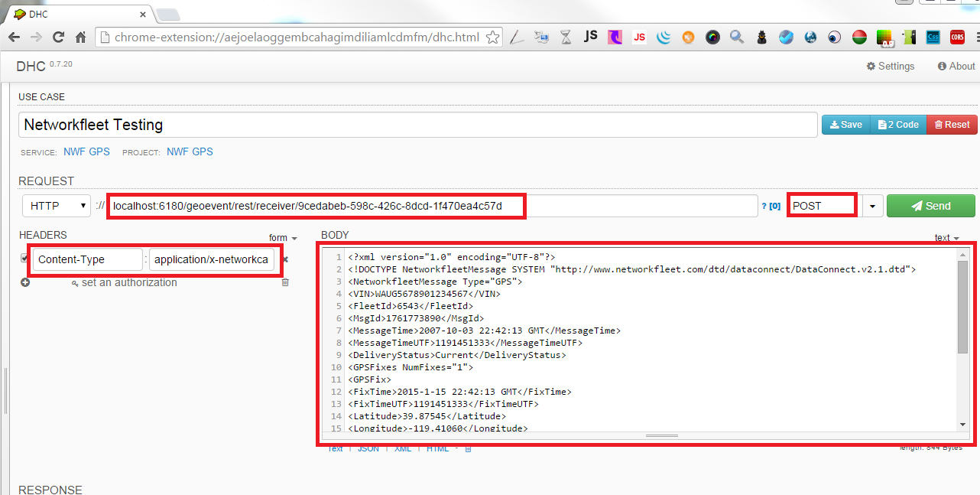The height and width of the screenshot is (495, 980).
Task: Click the eyeball extension icon
Action: [x=835, y=37]
